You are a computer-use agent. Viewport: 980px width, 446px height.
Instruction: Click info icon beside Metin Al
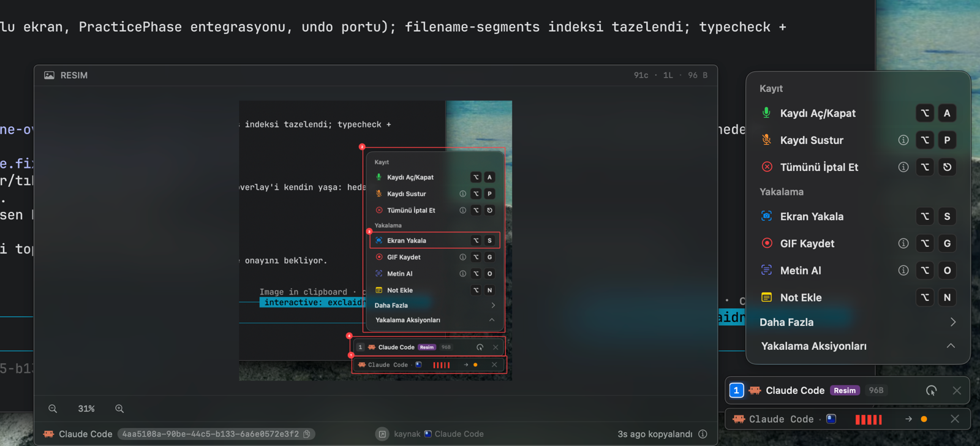[x=903, y=270]
